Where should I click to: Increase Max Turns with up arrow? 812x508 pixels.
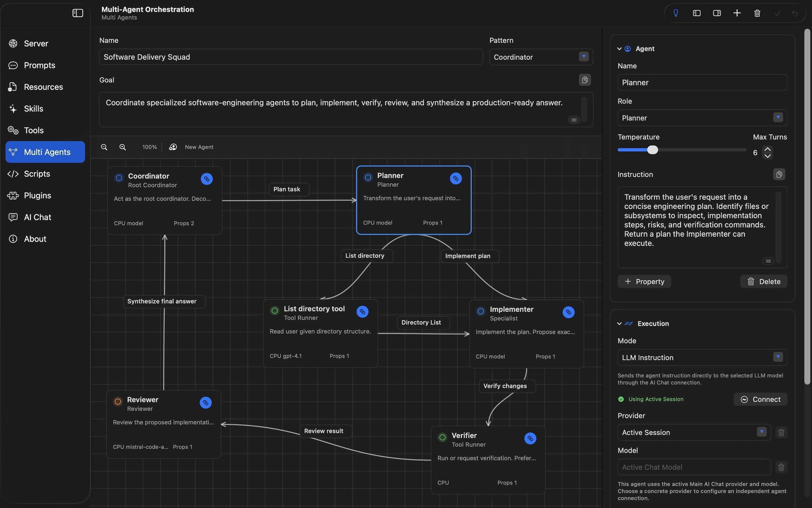(x=767, y=149)
